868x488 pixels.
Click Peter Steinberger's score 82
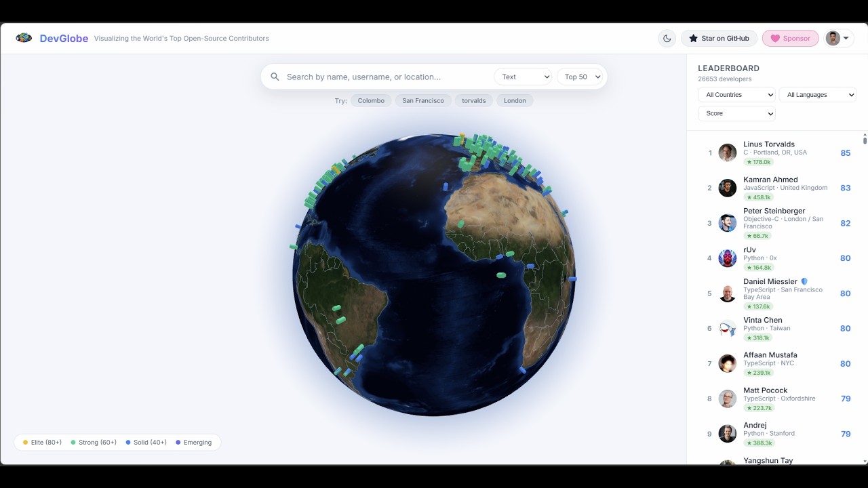click(x=846, y=223)
